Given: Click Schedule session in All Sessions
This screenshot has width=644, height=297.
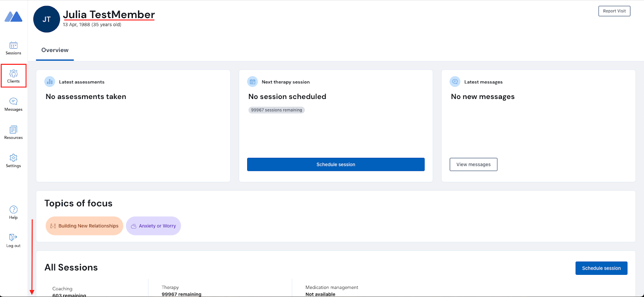Looking at the screenshot, I should pyautogui.click(x=601, y=268).
